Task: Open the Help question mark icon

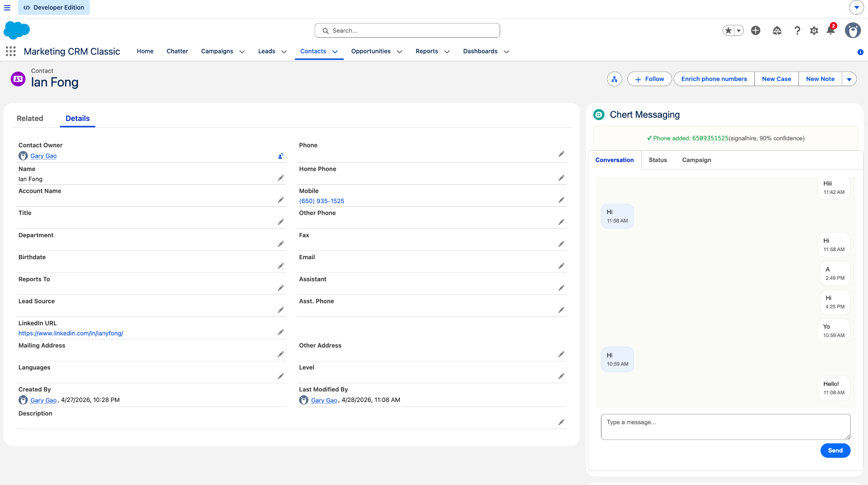Action: (797, 30)
